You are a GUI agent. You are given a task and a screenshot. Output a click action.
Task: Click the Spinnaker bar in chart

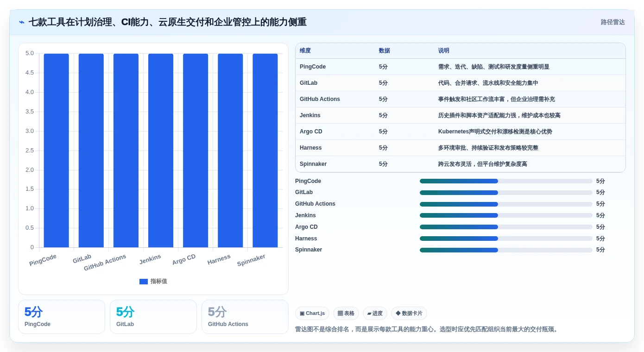[265, 151]
